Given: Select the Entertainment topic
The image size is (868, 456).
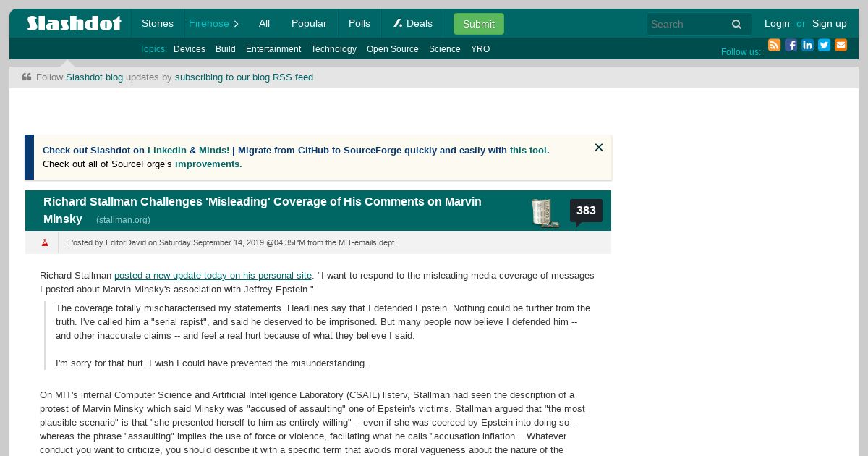Looking at the screenshot, I should pyautogui.click(x=273, y=49).
